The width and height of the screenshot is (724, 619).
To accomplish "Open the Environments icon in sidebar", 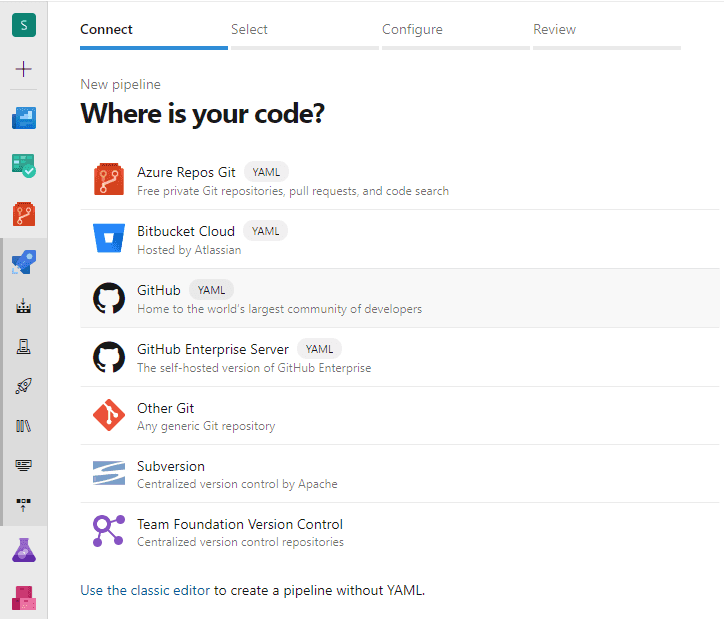I will pyautogui.click(x=24, y=346).
